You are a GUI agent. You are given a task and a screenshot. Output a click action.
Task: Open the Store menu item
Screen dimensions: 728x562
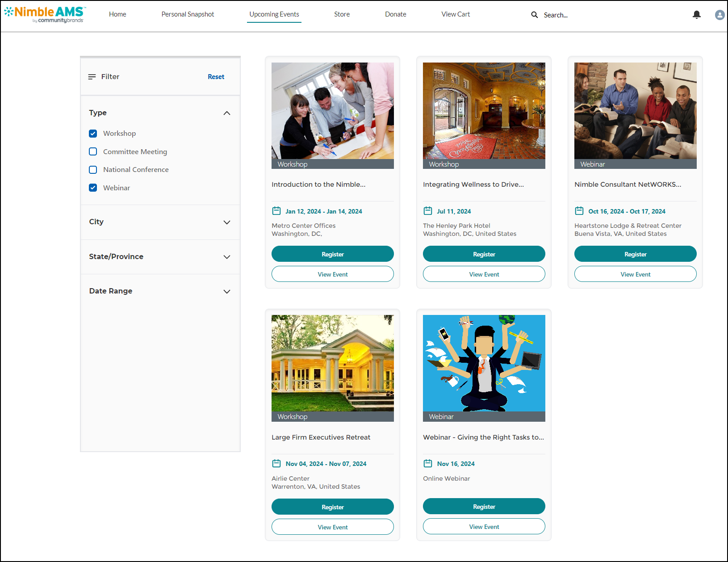pos(342,14)
